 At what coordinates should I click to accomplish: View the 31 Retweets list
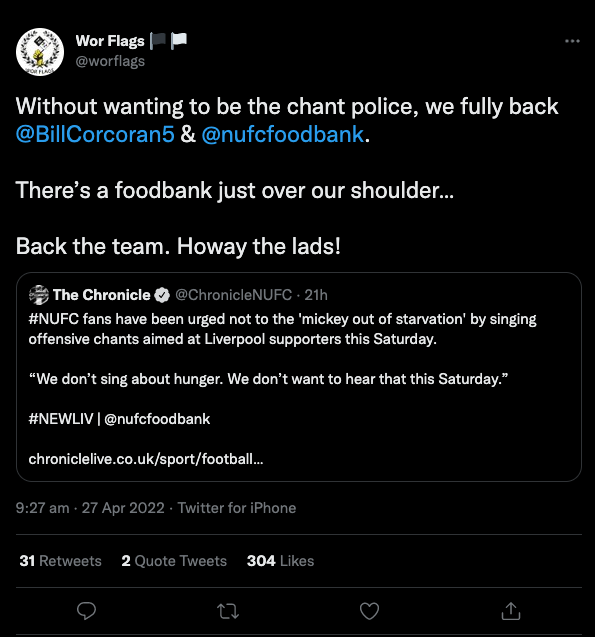(x=61, y=561)
